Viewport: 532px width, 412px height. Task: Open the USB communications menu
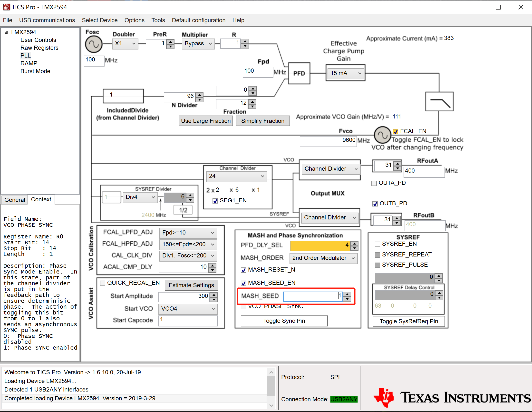pos(47,20)
